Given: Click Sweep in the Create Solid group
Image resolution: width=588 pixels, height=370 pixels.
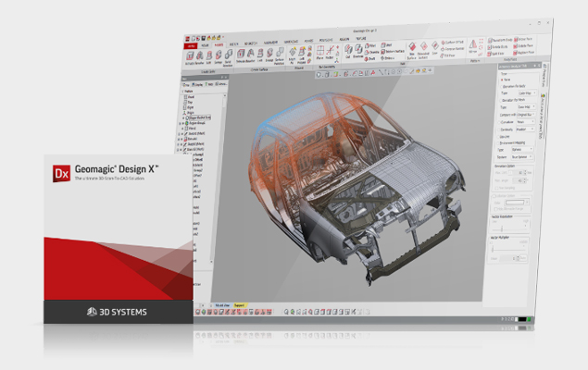Looking at the screenshot, I should pyautogui.click(x=219, y=57).
